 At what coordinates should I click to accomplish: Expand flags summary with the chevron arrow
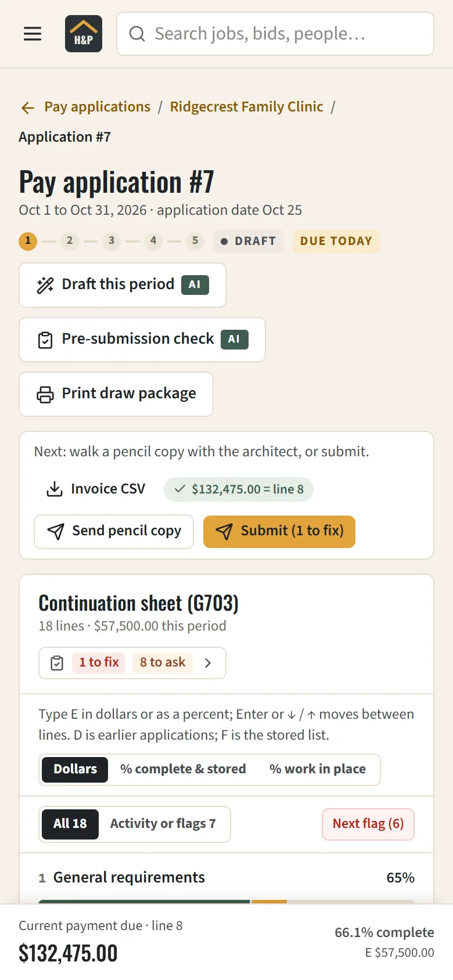pyautogui.click(x=208, y=663)
